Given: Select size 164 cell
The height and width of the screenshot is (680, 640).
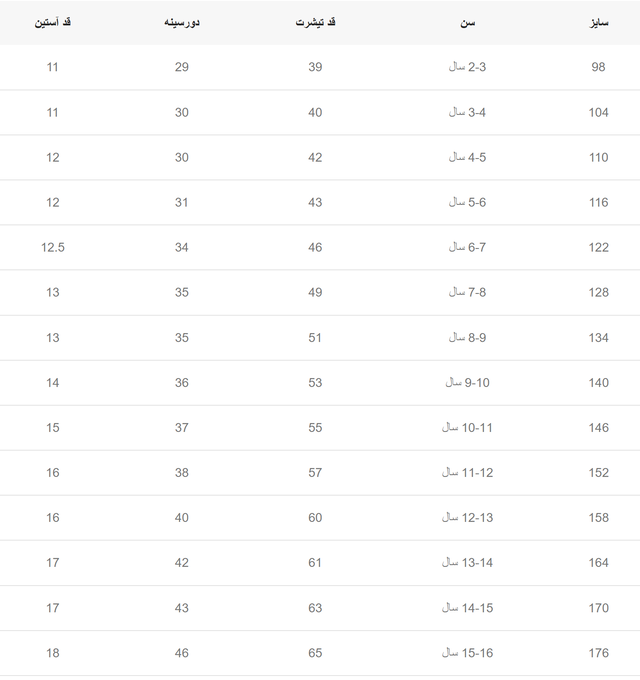Looking at the screenshot, I should click(x=598, y=563).
